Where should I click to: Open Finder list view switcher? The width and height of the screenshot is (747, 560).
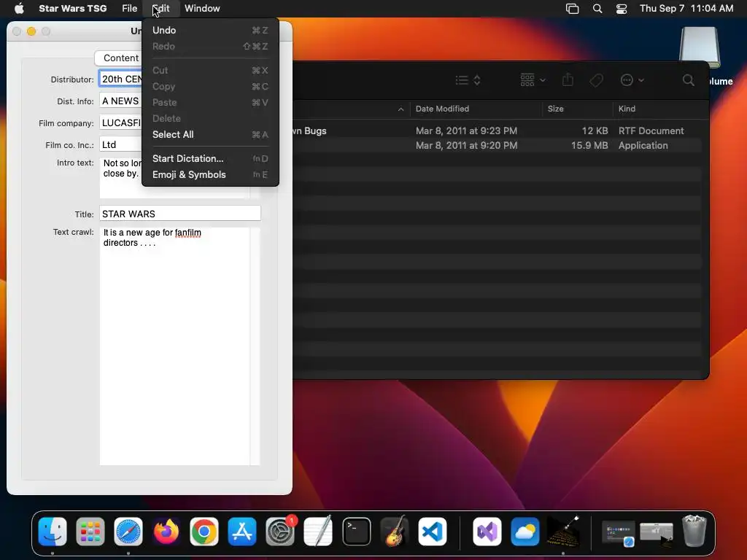pyautogui.click(x=468, y=80)
